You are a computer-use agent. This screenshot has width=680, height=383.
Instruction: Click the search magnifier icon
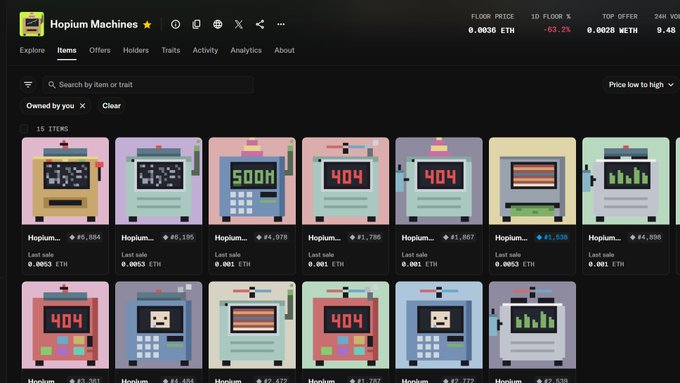tap(52, 85)
